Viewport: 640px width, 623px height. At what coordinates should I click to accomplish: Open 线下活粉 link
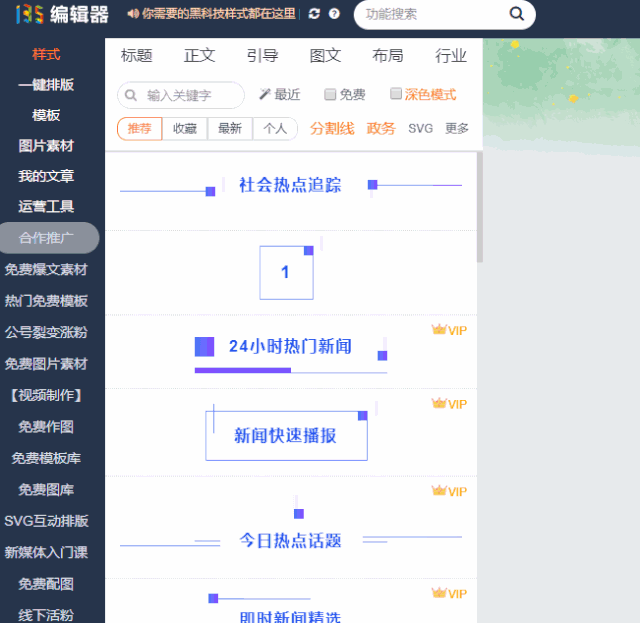pos(46,615)
